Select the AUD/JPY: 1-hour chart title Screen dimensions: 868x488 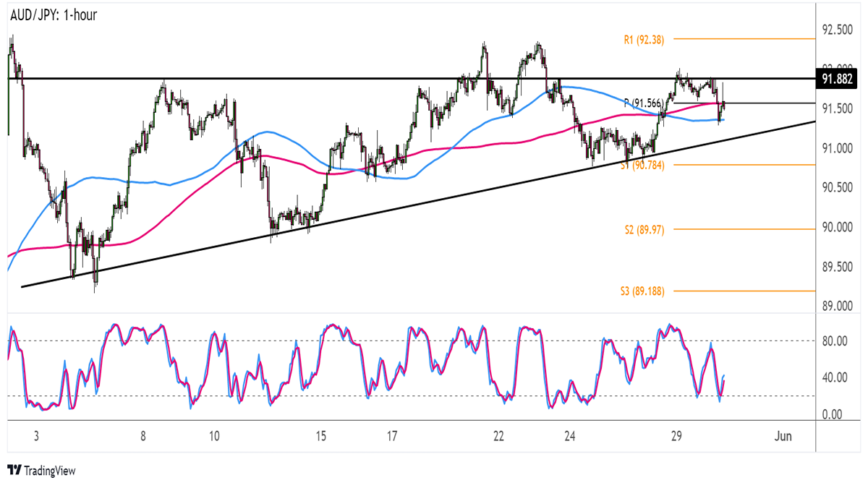tap(53, 14)
